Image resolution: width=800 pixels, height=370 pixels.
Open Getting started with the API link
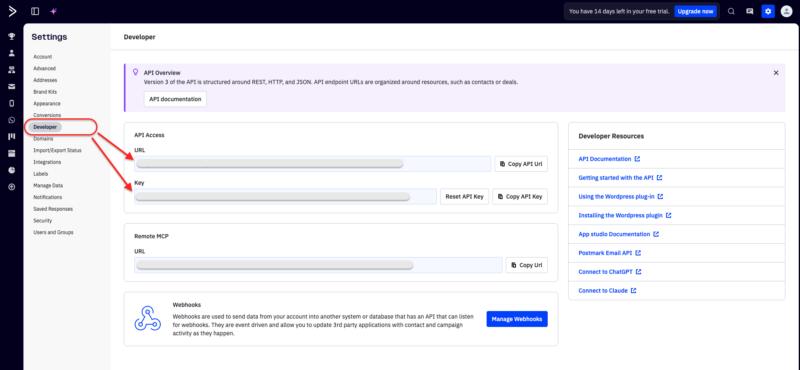point(620,178)
